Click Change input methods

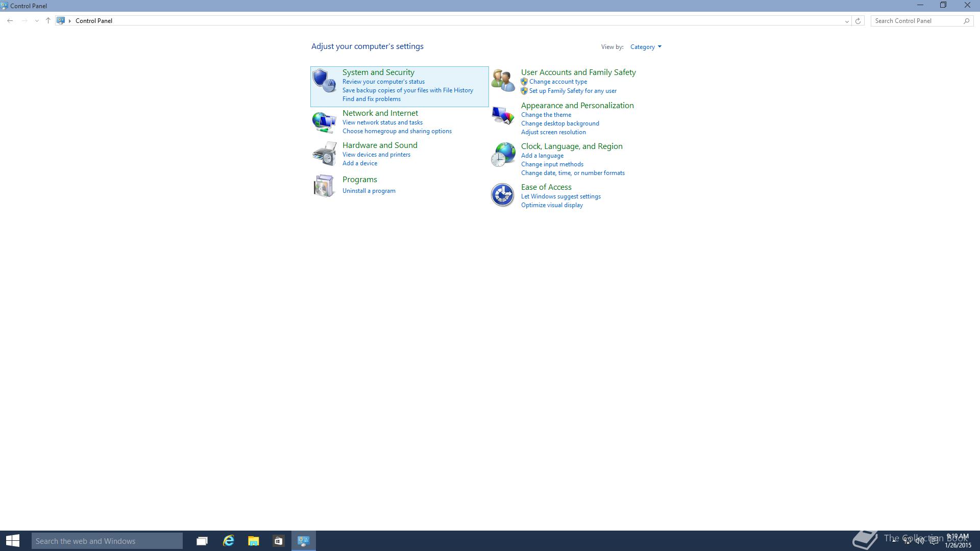click(552, 164)
